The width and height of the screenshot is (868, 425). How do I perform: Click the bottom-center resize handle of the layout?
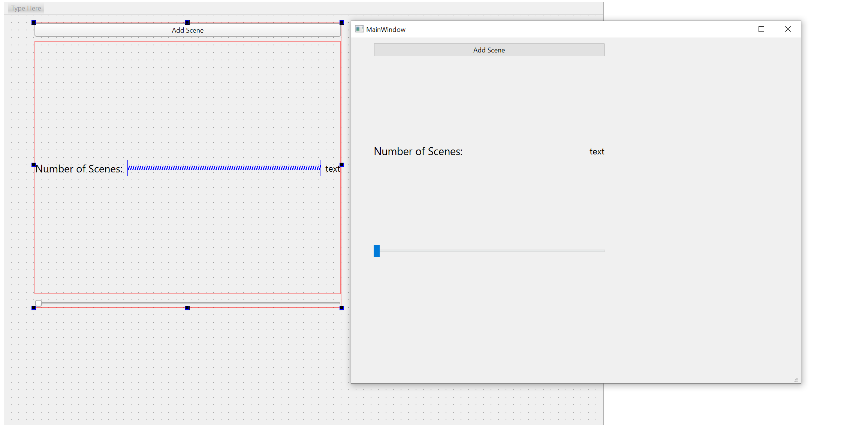(187, 308)
